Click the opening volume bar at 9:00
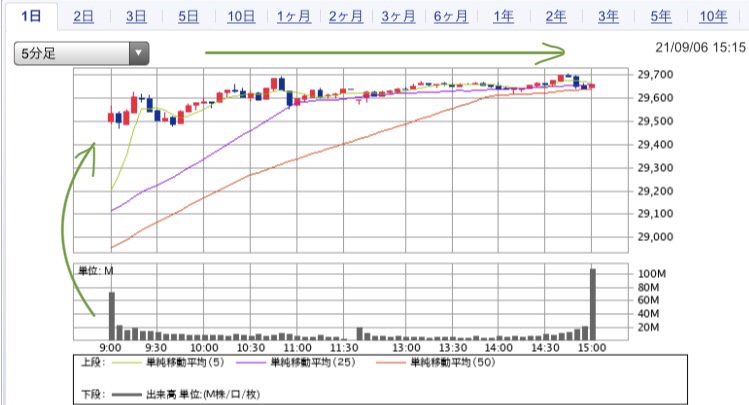This screenshot has width=749, height=405. pyautogui.click(x=112, y=316)
